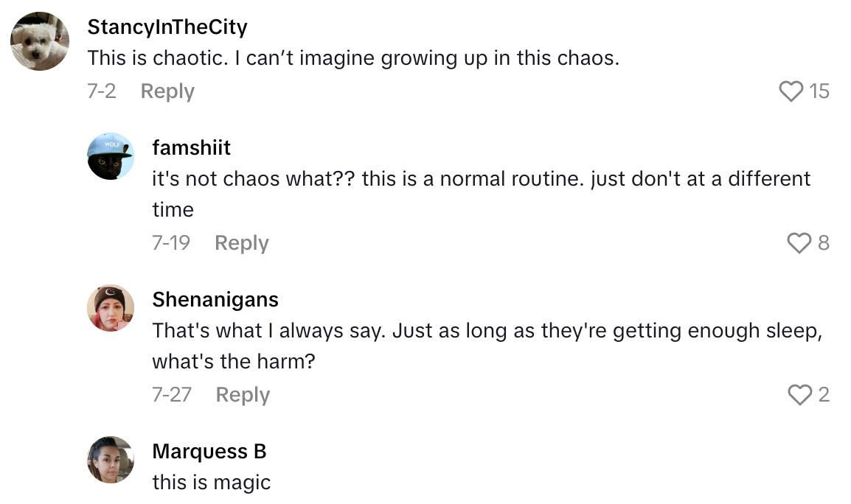
Task: Heart the Shenanigans reply
Action: pos(799,395)
